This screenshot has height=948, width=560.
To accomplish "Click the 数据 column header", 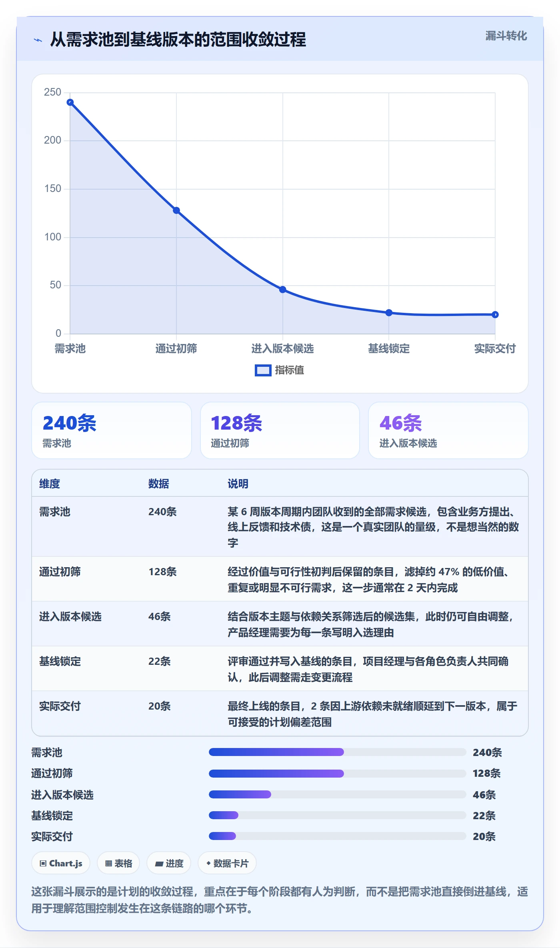I will click(159, 484).
